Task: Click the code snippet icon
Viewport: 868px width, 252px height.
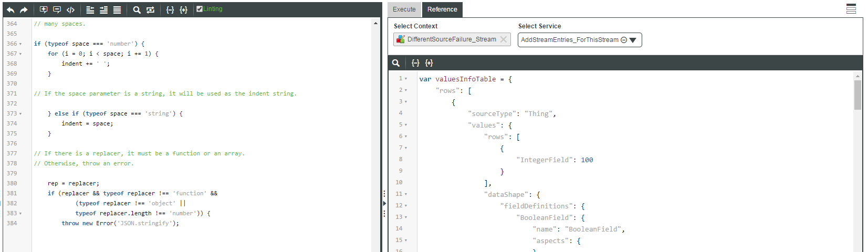Action: pos(70,9)
